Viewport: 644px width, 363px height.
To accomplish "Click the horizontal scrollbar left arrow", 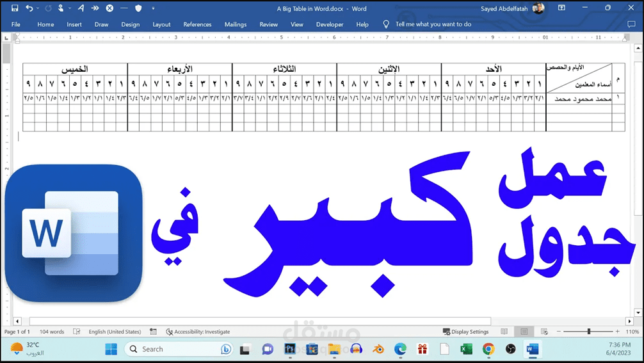I will pyautogui.click(x=17, y=321).
